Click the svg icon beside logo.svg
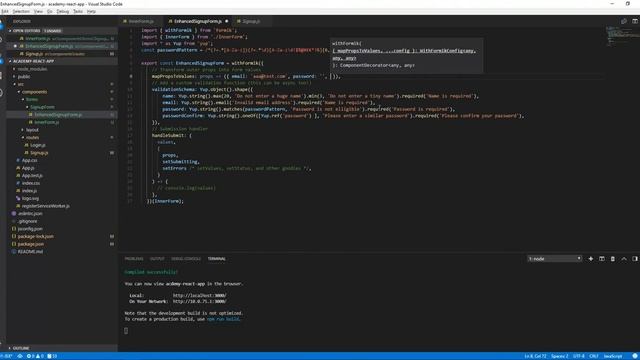 18,198
